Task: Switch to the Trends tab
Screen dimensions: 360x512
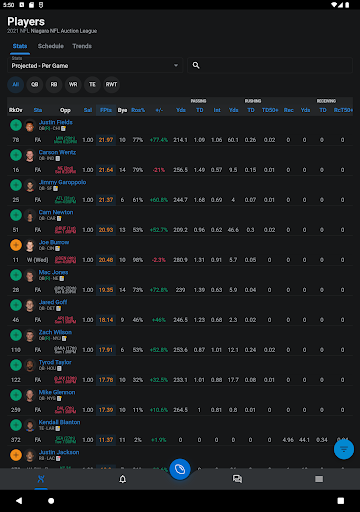Action: coord(82,46)
